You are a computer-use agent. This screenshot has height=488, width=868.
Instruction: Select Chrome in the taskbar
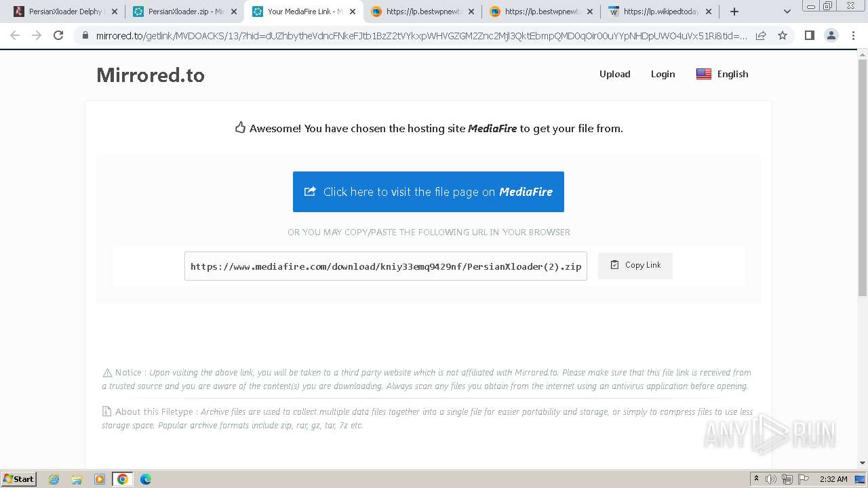click(123, 479)
